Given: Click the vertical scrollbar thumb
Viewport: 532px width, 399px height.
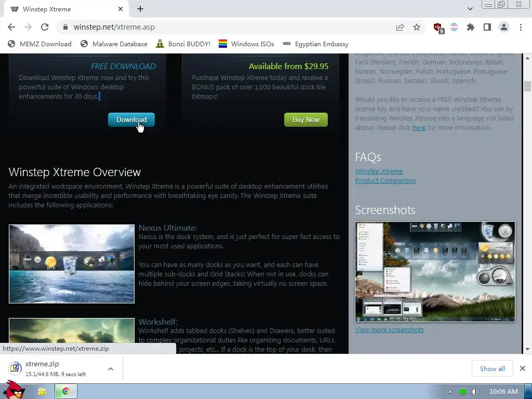Looking at the screenshot, I should point(527,86).
